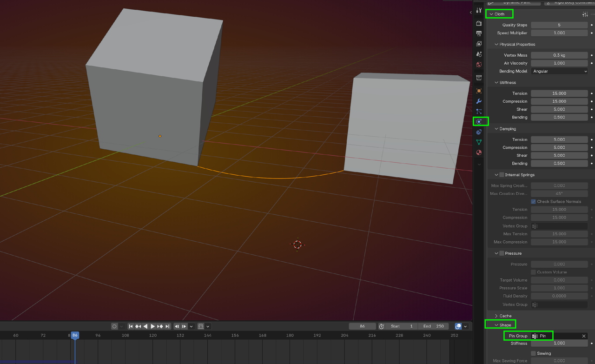Toggle the timeline snapping magnet icon
Viewport: 595px width, 364px height.
point(201,326)
